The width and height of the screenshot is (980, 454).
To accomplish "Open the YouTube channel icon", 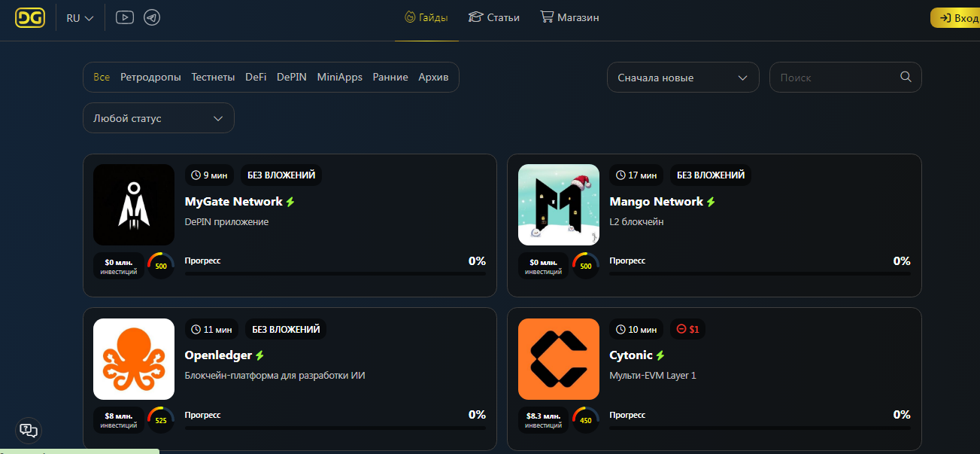I will click(125, 17).
